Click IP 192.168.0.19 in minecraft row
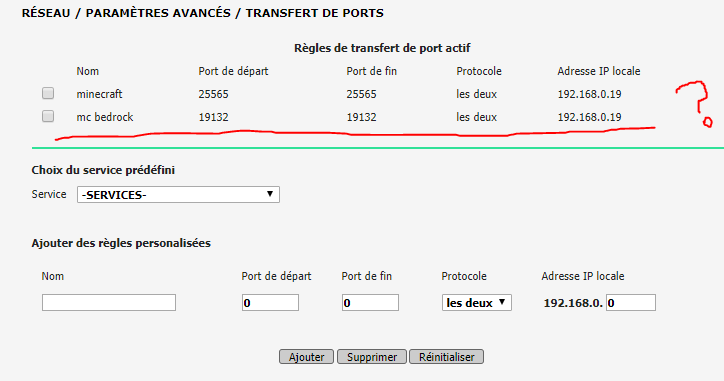The height and width of the screenshot is (381, 724). click(x=589, y=94)
